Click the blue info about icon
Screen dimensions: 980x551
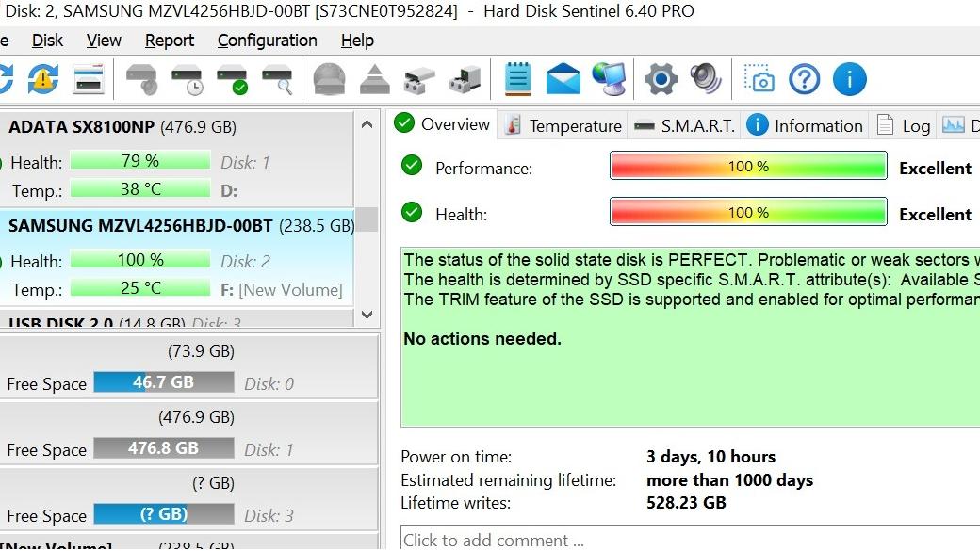pos(849,79)
